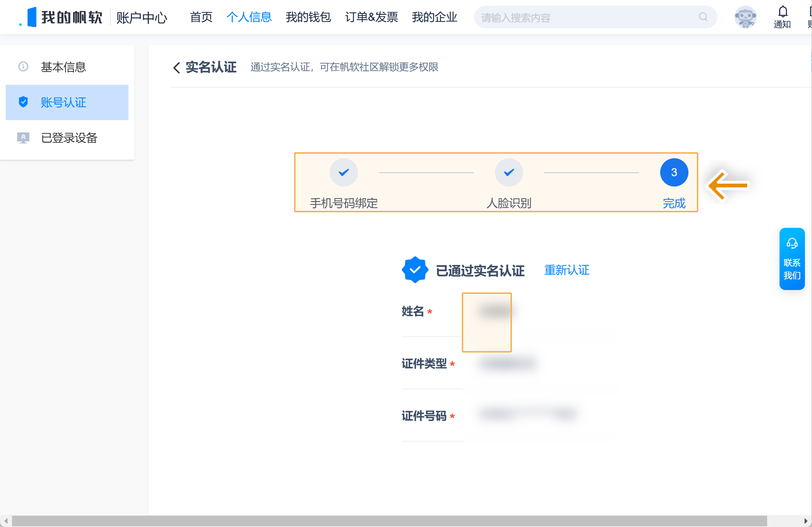Viewport: 812px width, 527px height.
Task: Select the 手机号码绑定 step checkmark
Action: (344, 172)
